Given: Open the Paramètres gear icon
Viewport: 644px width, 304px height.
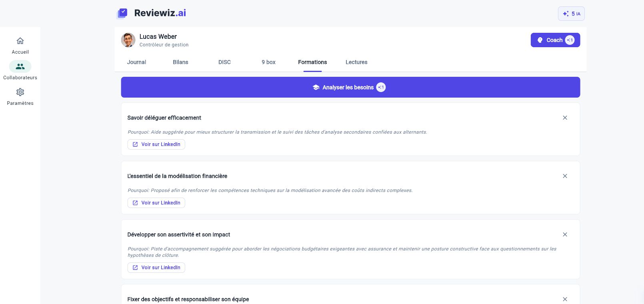Looking at the screenshot, I should 20,92.
